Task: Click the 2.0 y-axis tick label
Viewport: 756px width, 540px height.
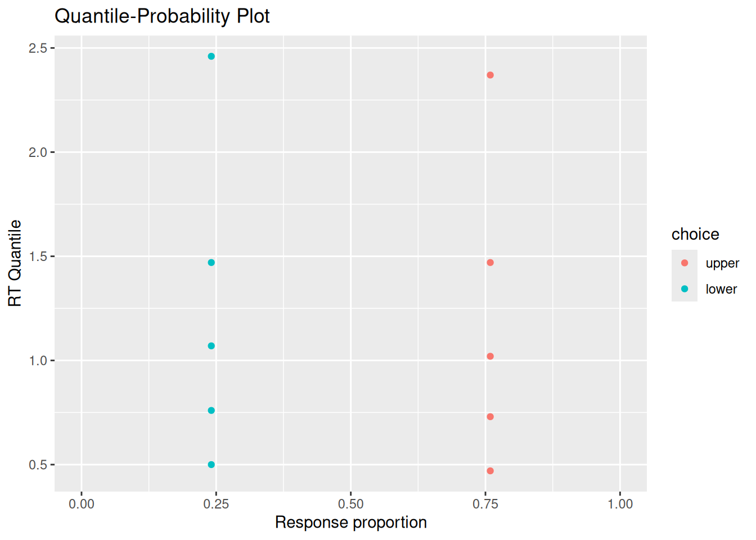Action: point(38,152)
